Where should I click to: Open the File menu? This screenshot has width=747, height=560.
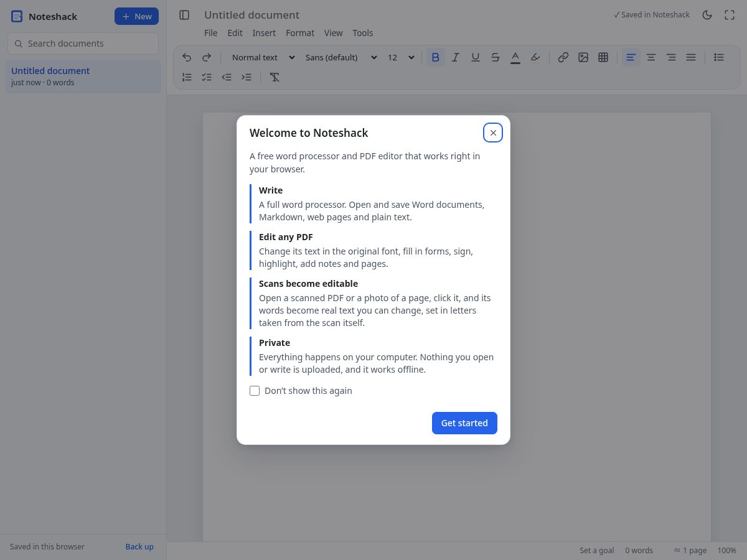pos(211,33)
